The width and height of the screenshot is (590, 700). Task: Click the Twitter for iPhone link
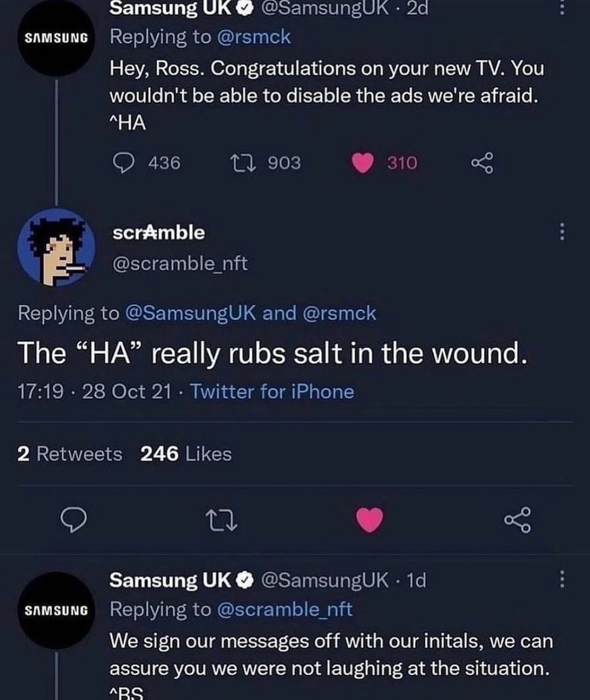(272, 391)
